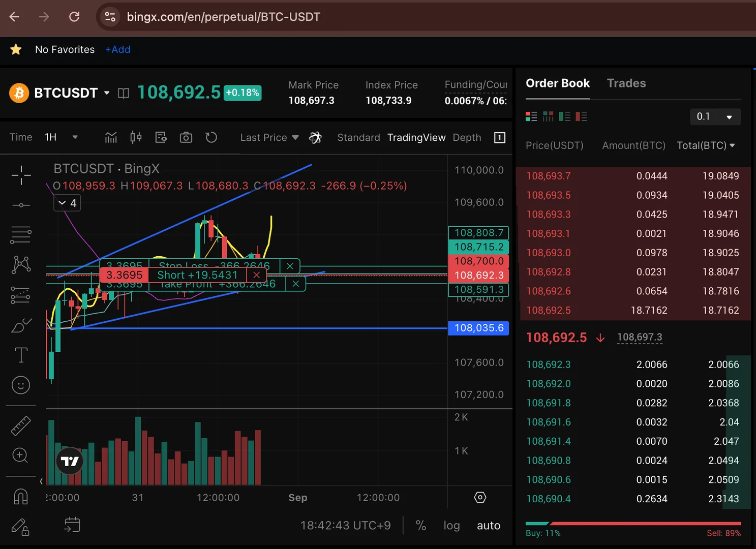The width and height of the screenshot is (756, 549).
Task: Toggle log scale on the chart
Action: point(451,526)
